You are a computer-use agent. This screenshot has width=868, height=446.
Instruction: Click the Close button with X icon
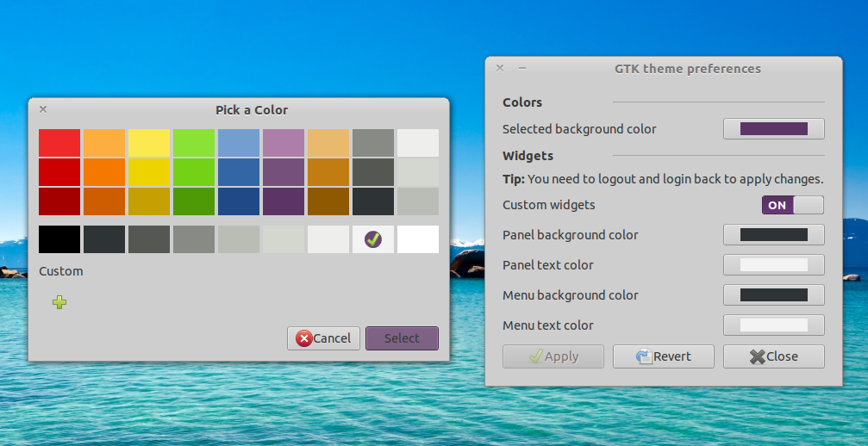click(x=773, y=356)
